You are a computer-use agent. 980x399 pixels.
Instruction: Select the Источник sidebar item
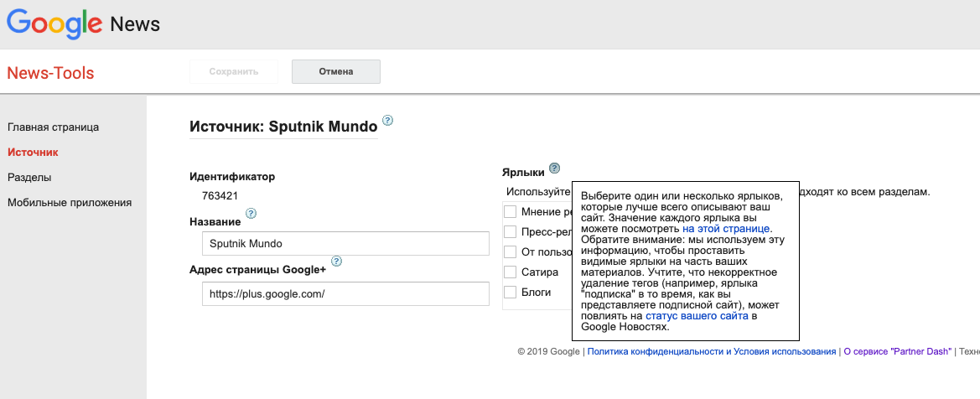coord(33,152)
